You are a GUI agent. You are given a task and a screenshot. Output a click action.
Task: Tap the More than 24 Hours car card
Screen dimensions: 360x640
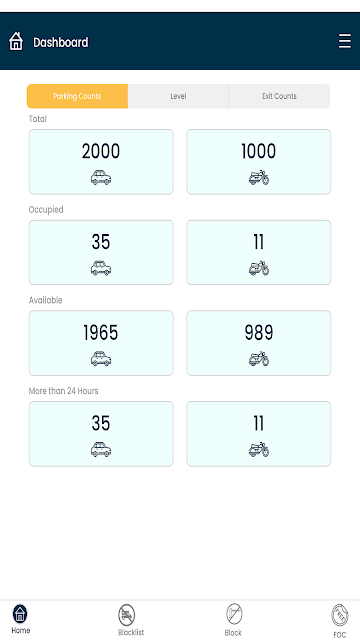point(101,434)
